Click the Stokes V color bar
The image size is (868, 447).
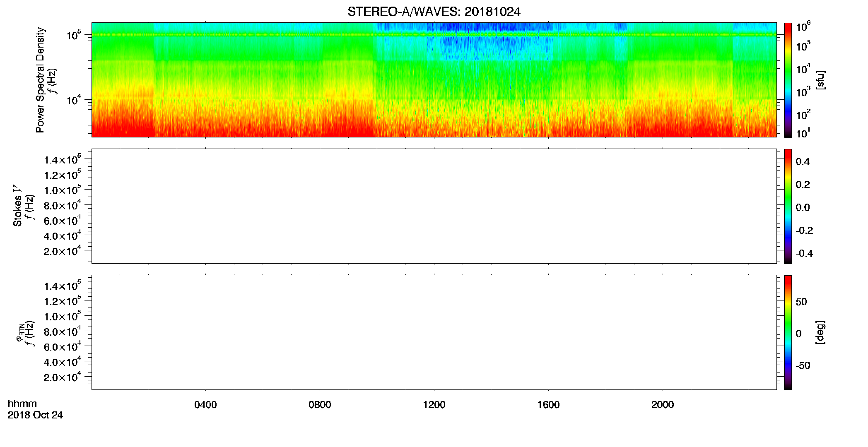(788, 206)
